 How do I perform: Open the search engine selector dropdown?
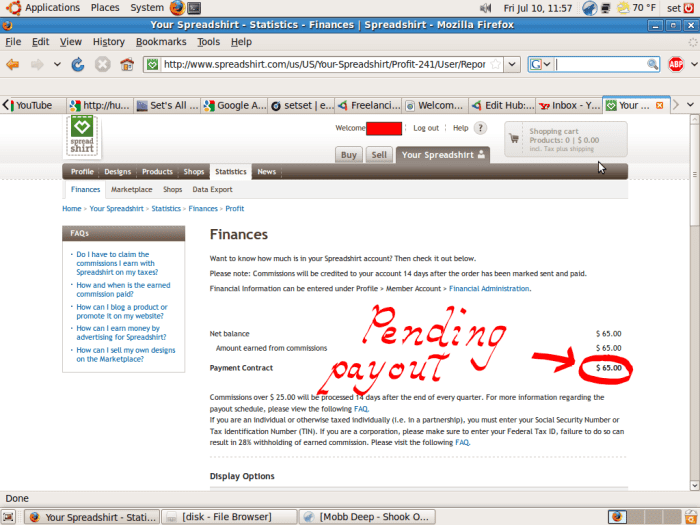(x=541, y=64)
